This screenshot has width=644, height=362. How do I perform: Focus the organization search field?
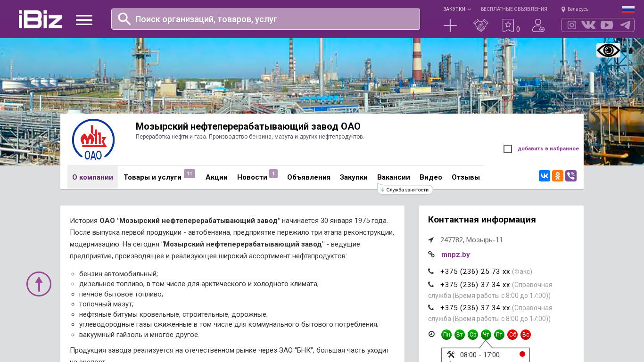point(265,19)
